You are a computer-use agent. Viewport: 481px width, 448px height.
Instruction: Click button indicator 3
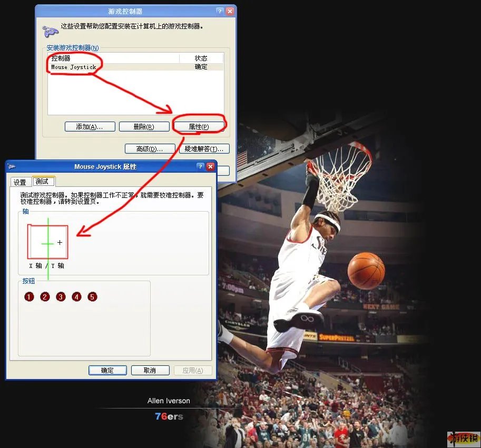(61, 296)
